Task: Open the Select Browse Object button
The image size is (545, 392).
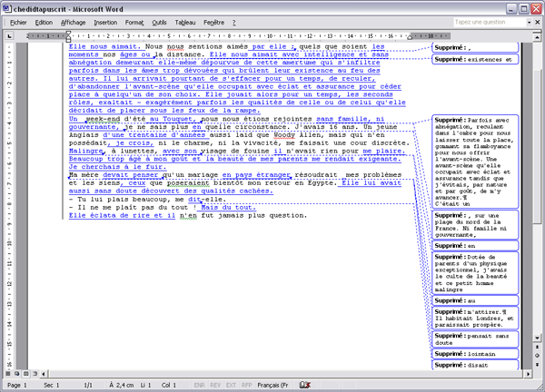Action: point(537,355)
